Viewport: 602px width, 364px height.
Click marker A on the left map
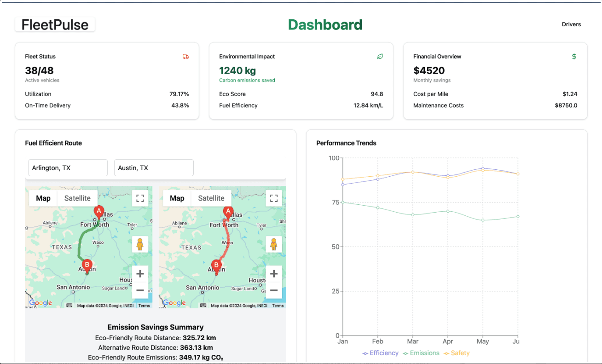pos(98,212)
